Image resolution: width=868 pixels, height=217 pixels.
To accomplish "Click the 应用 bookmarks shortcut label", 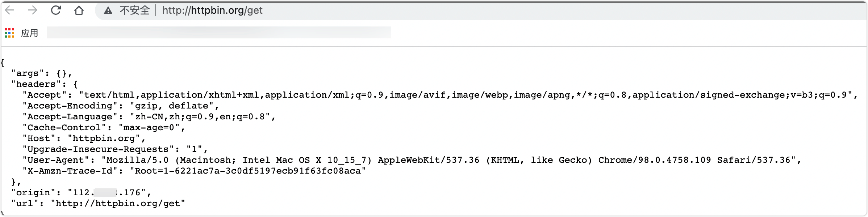I will tap(29, 33).
